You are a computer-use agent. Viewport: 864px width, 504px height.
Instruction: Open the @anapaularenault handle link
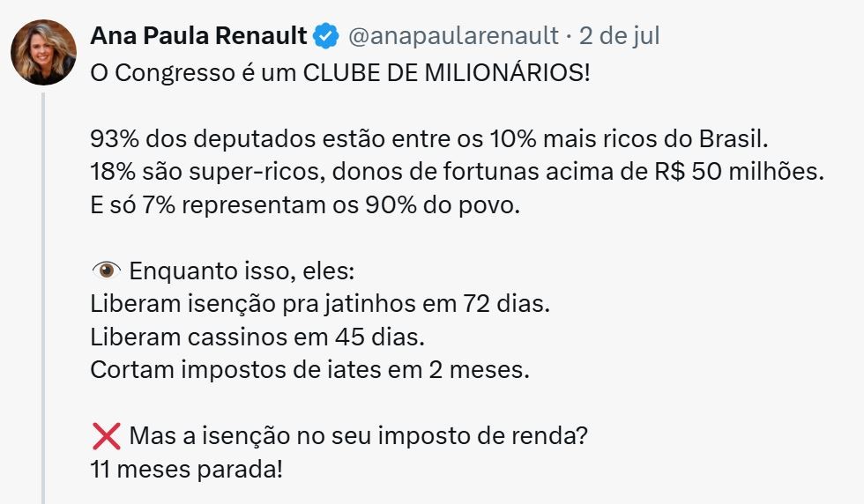(453, 36)
